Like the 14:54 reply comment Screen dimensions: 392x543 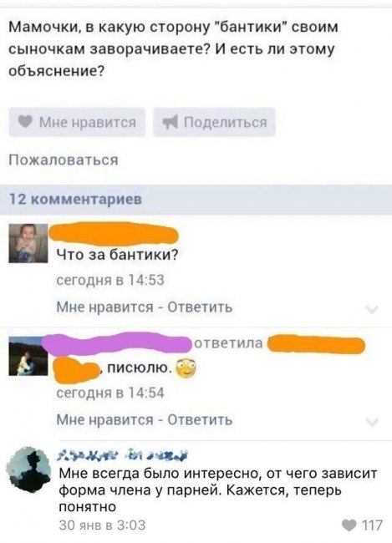[104, 419]
